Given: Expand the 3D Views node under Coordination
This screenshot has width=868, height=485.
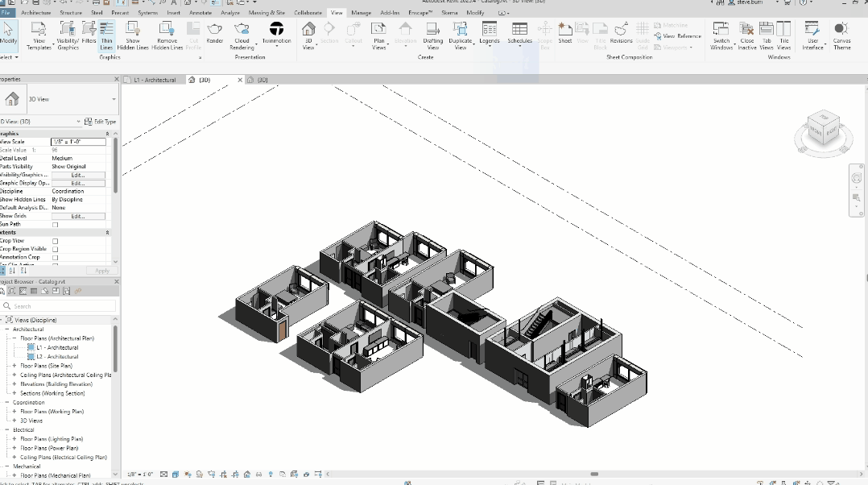Looking at the screenshot, I should click(x=14, y=421).
